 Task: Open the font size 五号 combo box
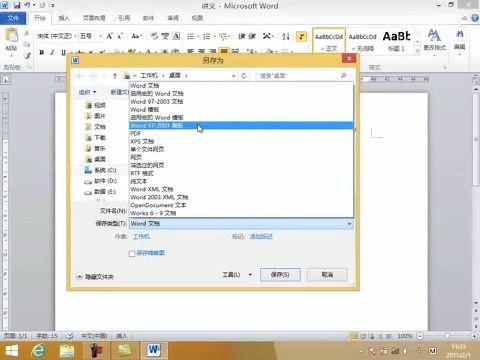pos(90,36)
